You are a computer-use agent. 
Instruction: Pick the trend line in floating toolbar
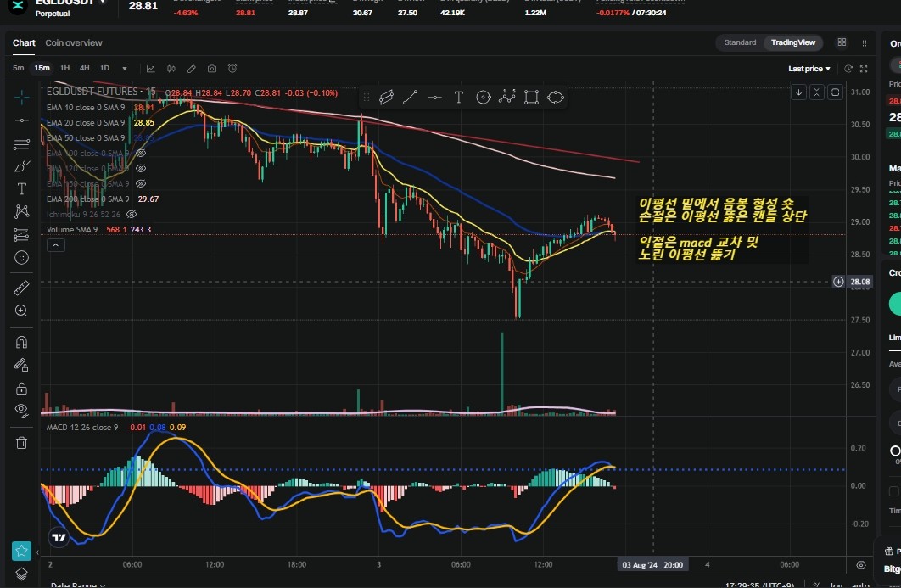pos(411,97)
